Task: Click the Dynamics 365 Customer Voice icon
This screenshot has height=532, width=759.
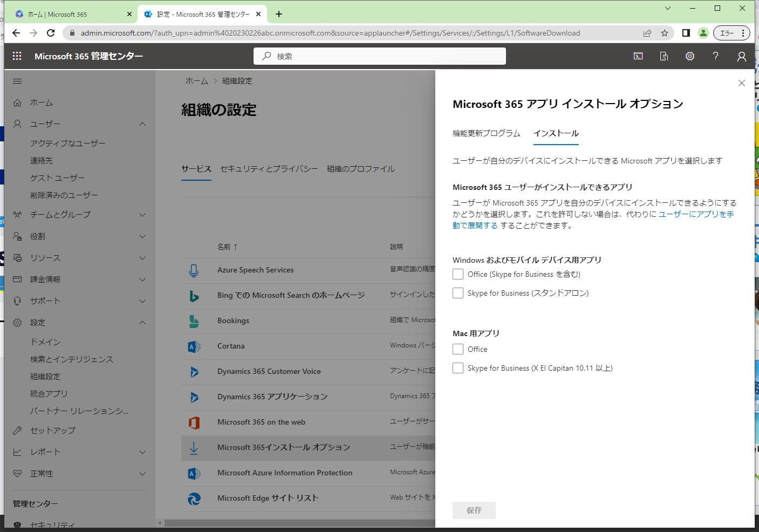Action: pyautogui.click(x=194, y=372)
